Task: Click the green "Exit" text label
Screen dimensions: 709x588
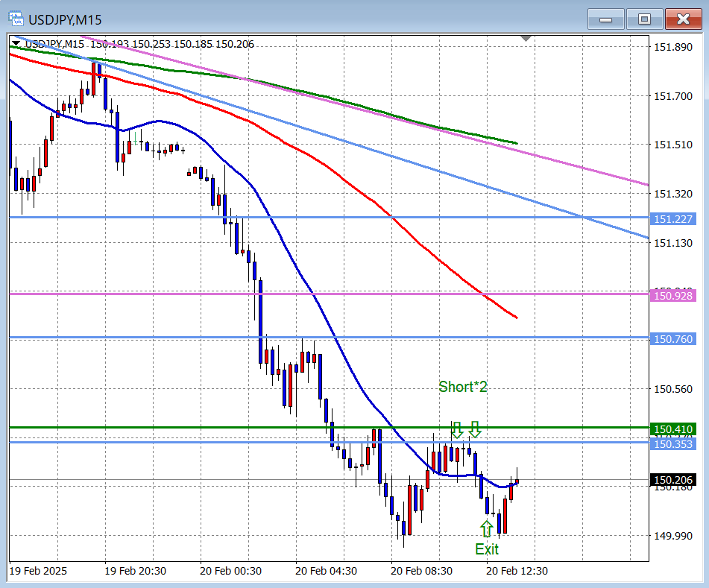Action: pos(487,549)
